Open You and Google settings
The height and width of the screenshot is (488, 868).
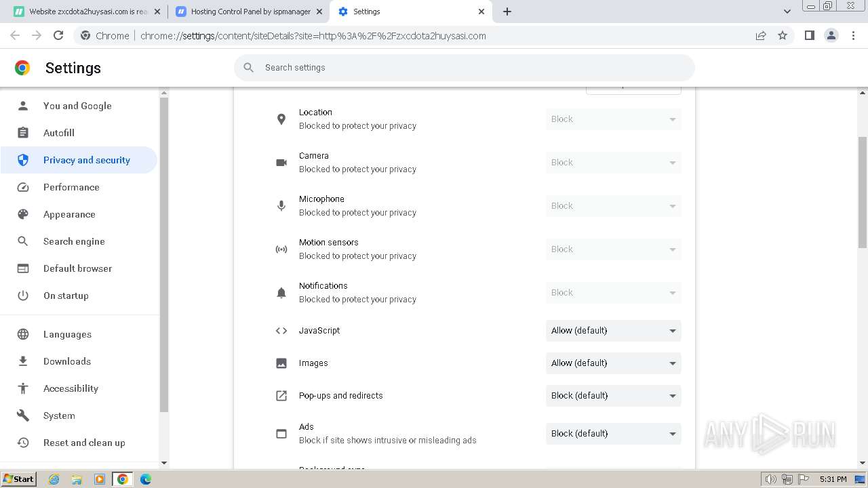(79, 106)
